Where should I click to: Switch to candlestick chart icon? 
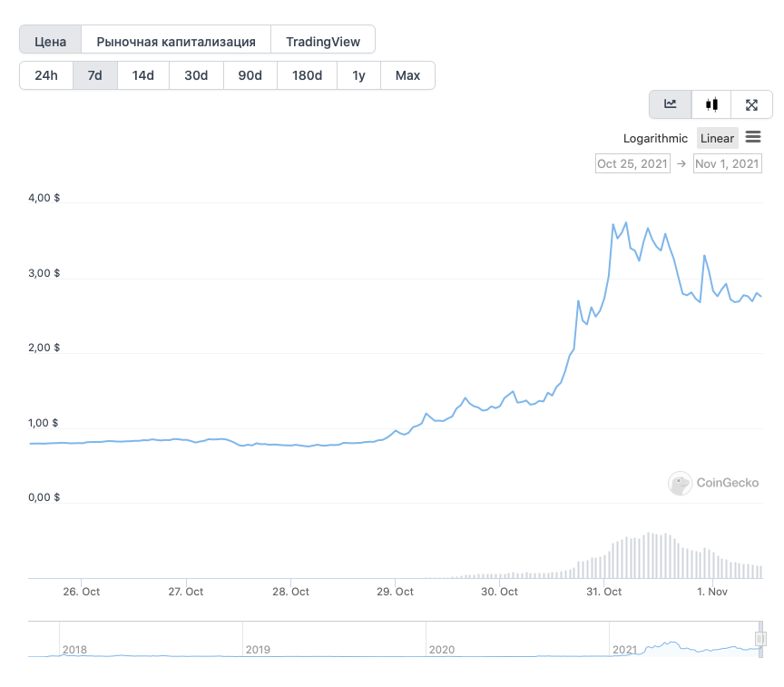tap(711, 104)
